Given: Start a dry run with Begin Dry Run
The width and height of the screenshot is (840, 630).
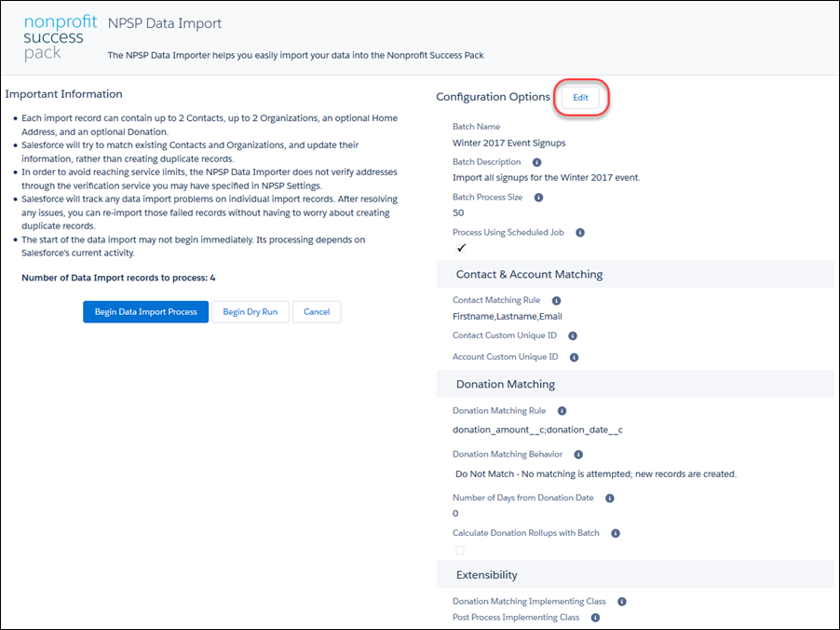Looking at the screenshot, I should (248, 311).
